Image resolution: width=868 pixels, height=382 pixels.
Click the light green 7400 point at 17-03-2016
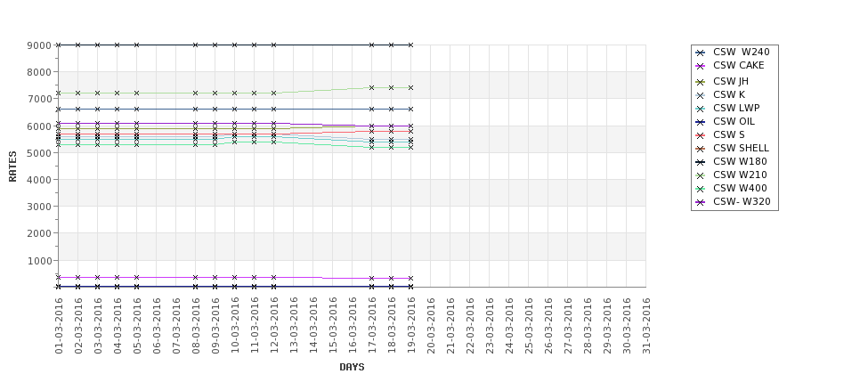(371, 87)
